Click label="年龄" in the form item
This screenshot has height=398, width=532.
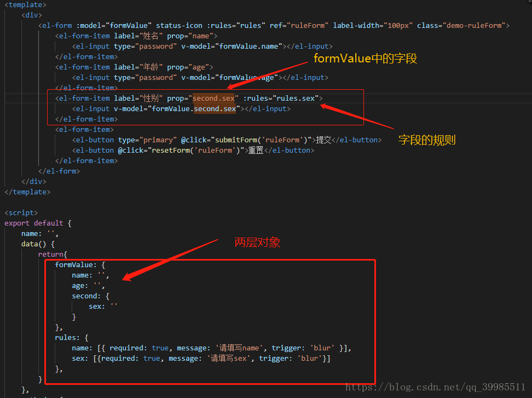[x=138, y=67]
